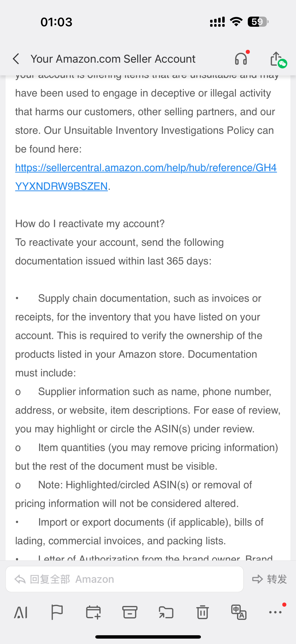
Task: Tap the 转发 forward button
Action: [270, 579]
